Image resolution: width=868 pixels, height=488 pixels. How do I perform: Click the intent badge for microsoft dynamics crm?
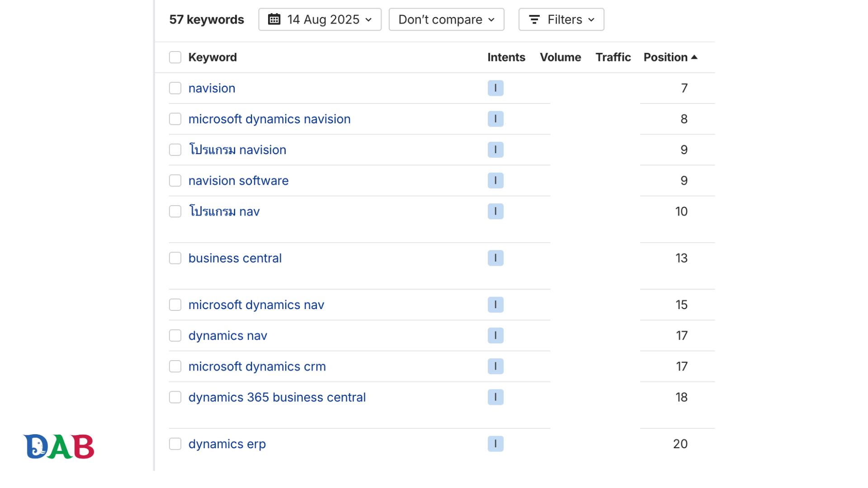pos(495,366)
